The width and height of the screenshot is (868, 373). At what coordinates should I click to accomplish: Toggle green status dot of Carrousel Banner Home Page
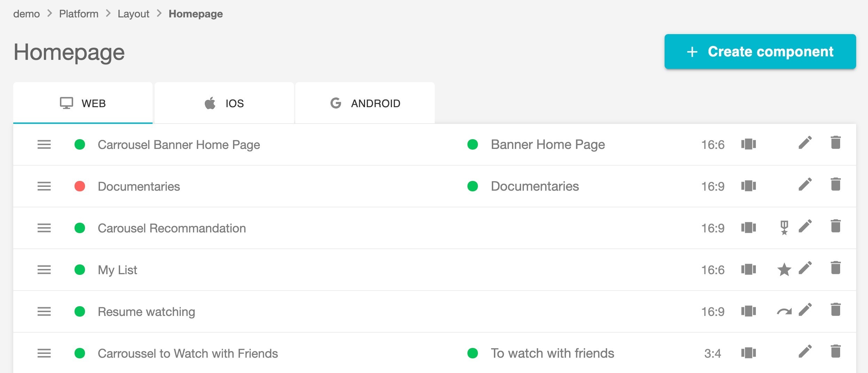pos(80,144)
